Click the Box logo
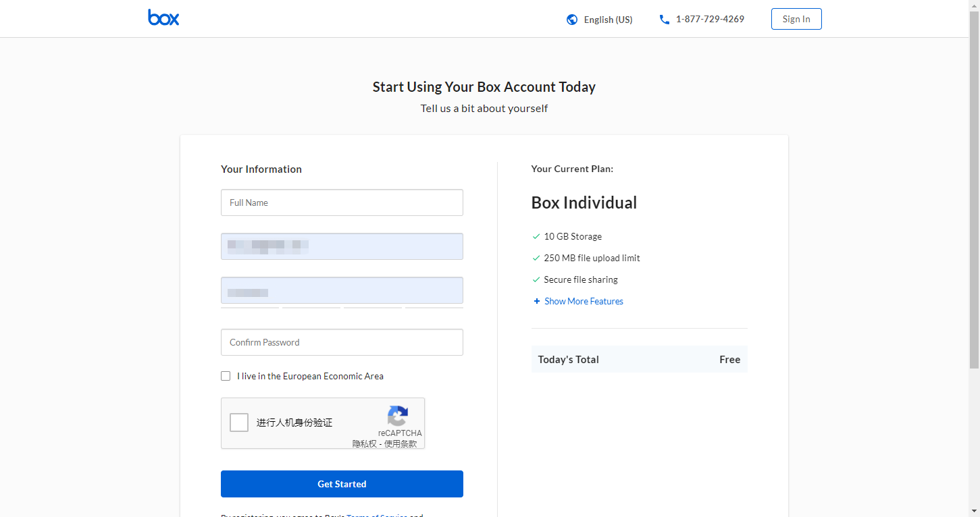This screenshot has height=517, width=980. click(x=163, y=18)
